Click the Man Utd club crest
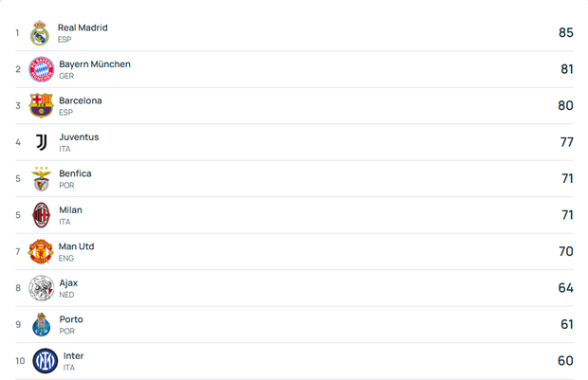The image size is (588, 380). point(41,251)
